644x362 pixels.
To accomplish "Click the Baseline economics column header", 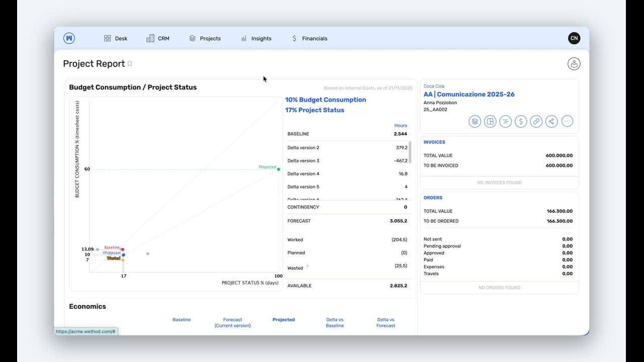I will click(x=182, y=320).
